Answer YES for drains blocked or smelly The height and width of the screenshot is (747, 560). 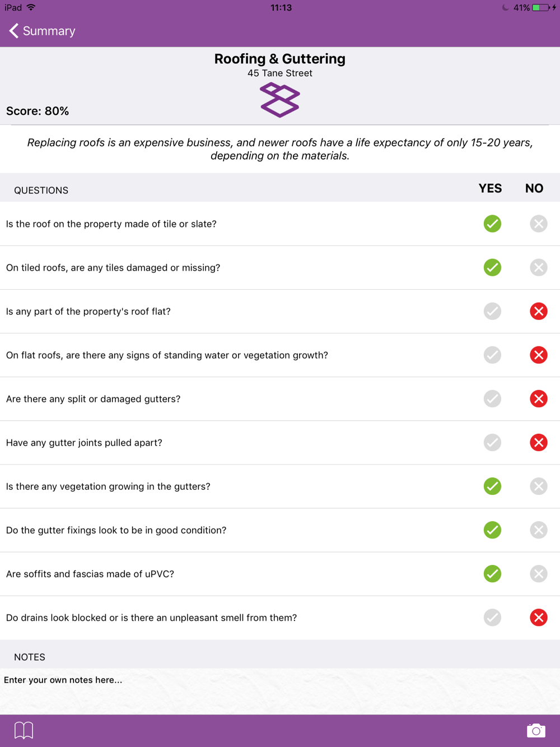click(x=492, y=617)
